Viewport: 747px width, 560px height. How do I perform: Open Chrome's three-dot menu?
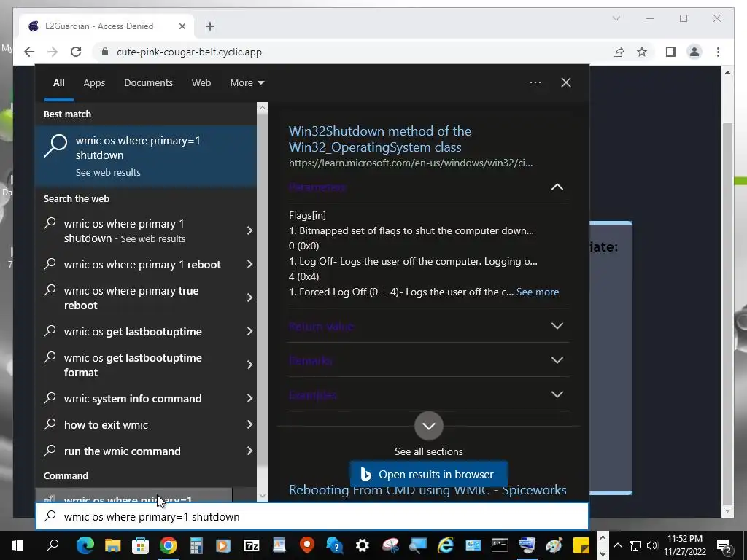[x=718, y=52]
